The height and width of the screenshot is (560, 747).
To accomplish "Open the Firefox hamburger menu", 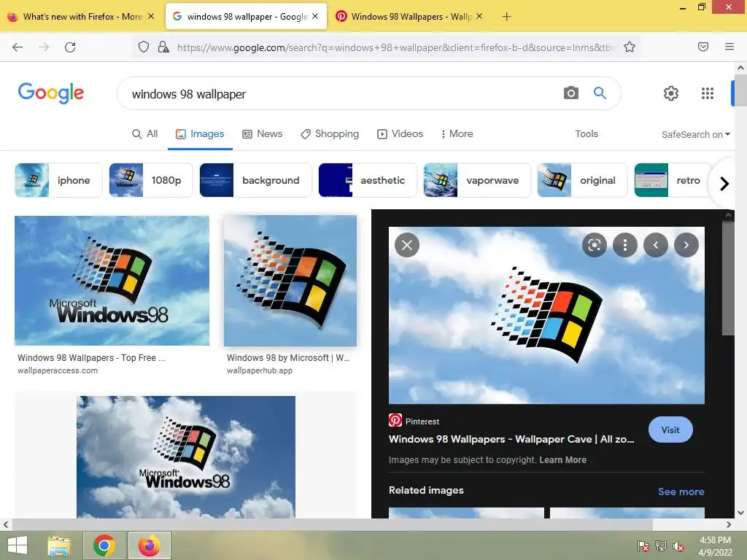I will click(x=729, y=47).
